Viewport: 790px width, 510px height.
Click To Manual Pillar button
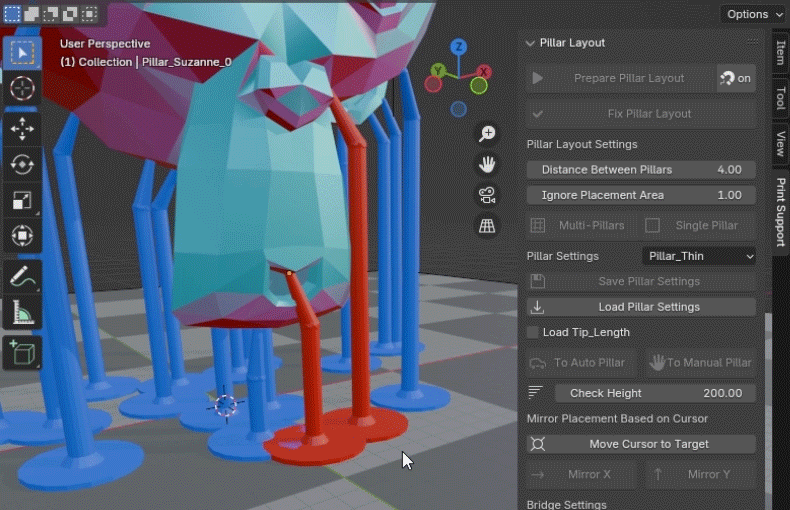pyautogui.click(x=701, y=362)
